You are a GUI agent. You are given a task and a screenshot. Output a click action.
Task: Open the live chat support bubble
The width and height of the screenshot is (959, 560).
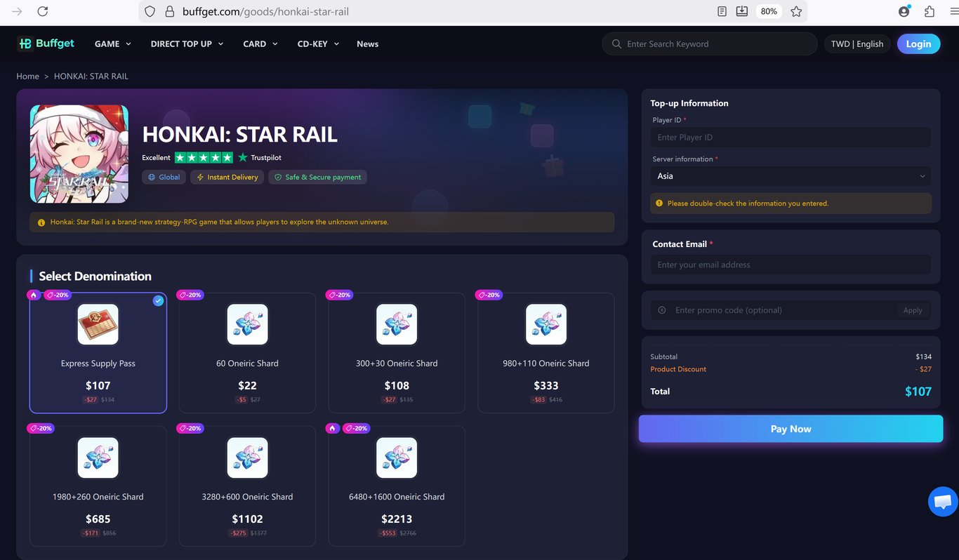[x=942, y=502]
